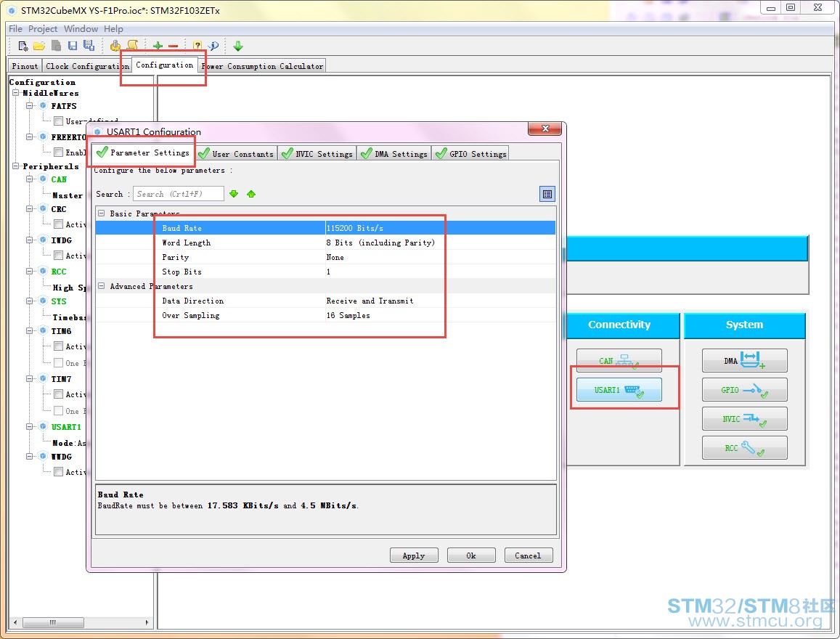Open the DMA system configuration button
Viewport: 840px width, 639px height.
745,360
